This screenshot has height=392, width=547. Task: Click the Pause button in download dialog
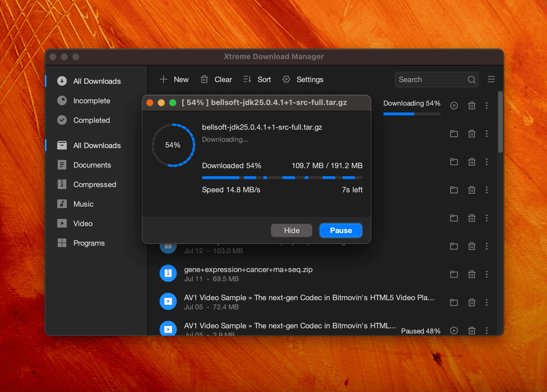pyautogui.click(x=341, y=230)
